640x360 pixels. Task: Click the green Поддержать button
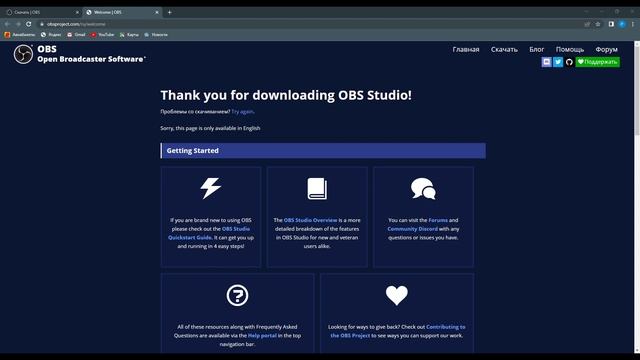(598, 62)
